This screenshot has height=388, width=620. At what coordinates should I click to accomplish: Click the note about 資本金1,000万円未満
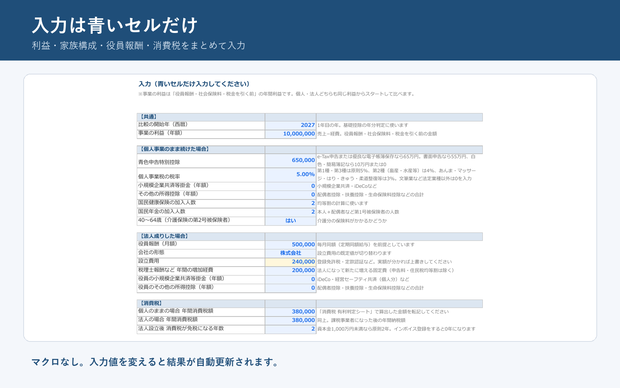(x=396, y=329)
